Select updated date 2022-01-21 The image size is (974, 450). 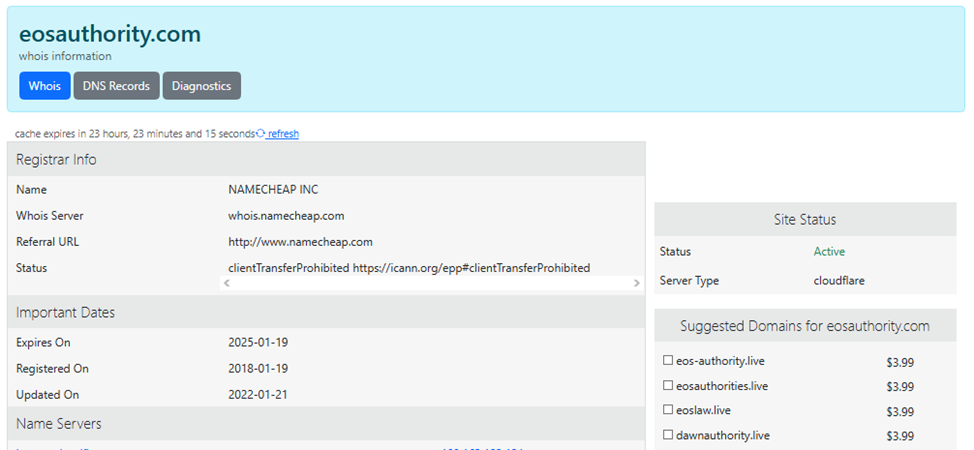pos(258,395)
